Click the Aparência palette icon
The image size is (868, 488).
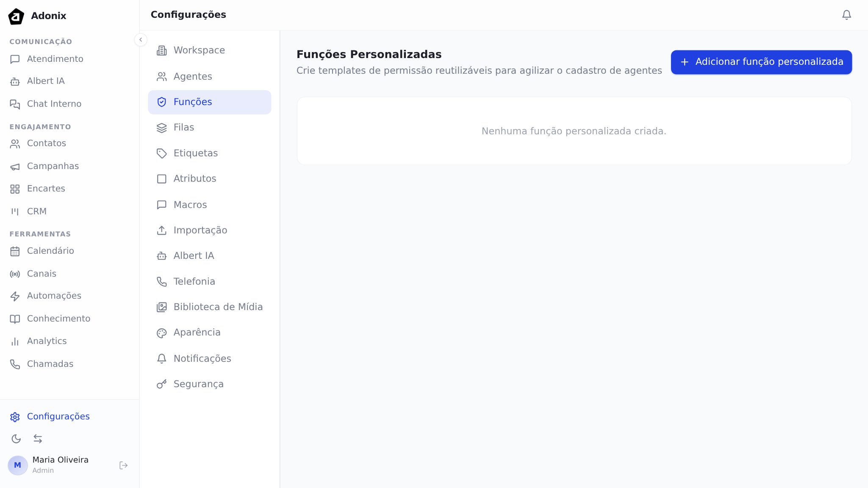point(161,333)
